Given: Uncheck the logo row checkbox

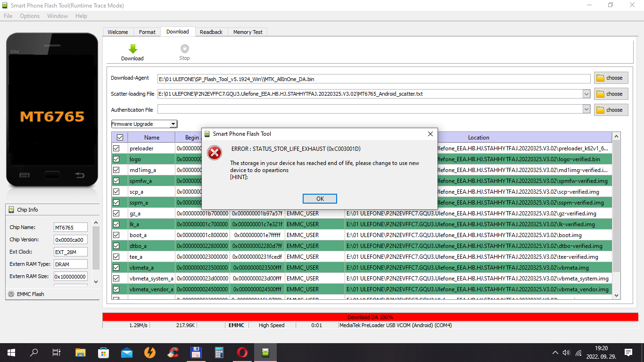Looking at the screenshot, I should pos(116,159).
